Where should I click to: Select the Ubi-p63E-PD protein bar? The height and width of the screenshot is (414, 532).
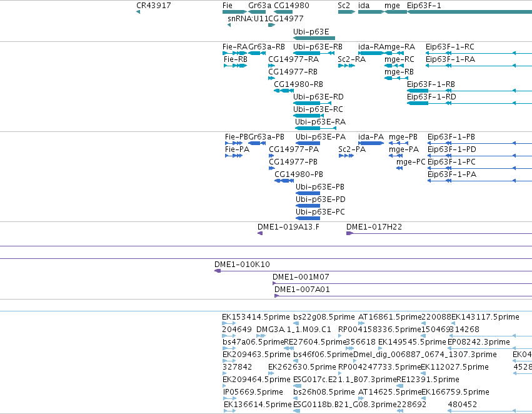click(308, 206)
